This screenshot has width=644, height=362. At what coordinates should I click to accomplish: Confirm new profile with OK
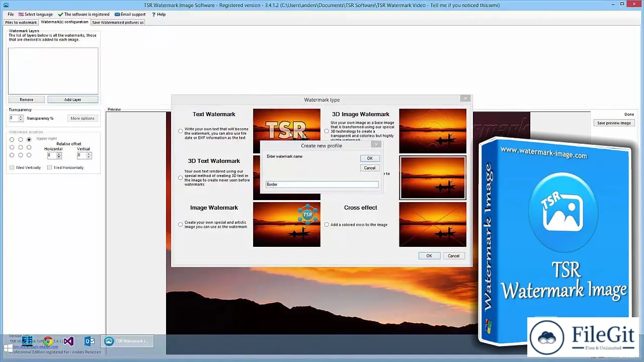coord(370,158)
